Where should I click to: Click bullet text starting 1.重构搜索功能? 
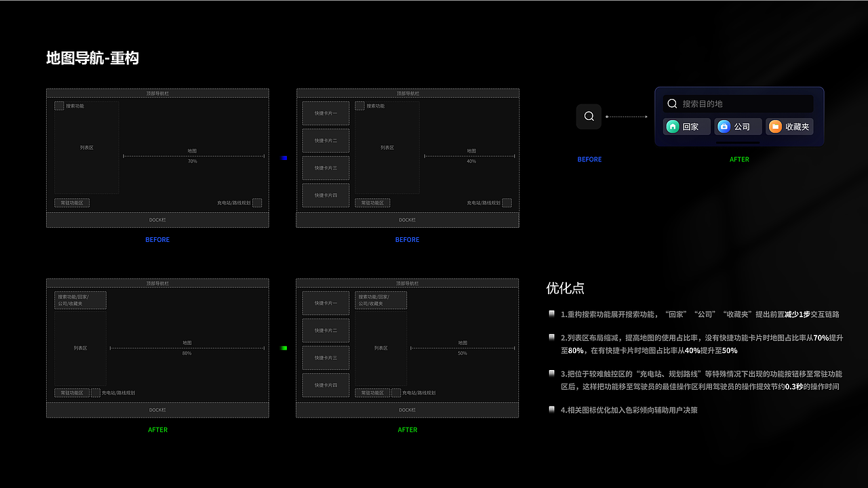700,314
